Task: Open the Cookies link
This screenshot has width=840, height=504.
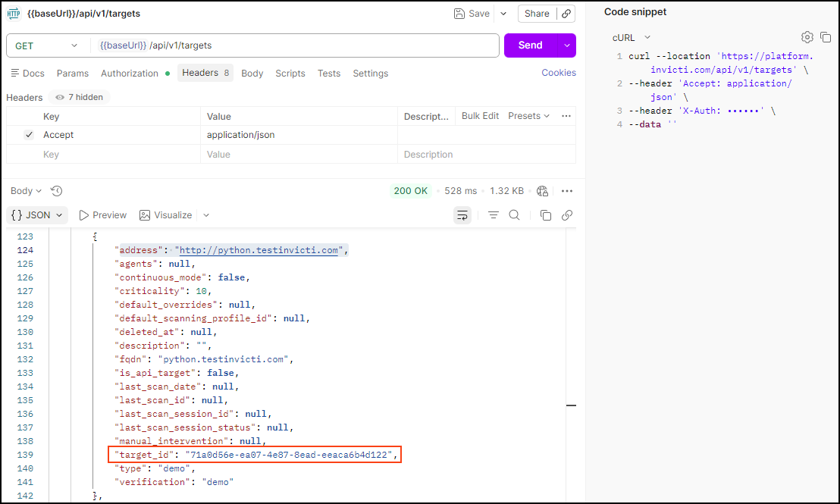Action: [x=558, y=73]
